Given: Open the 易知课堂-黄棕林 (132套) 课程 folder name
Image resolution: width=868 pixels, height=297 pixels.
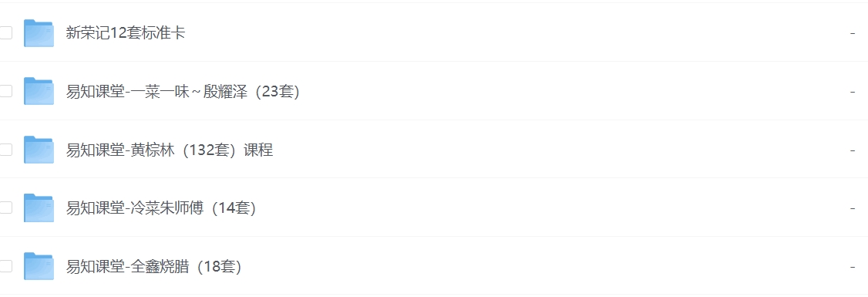Looking at the screenshot, I should pyautogui.click(x=170, y=150).
